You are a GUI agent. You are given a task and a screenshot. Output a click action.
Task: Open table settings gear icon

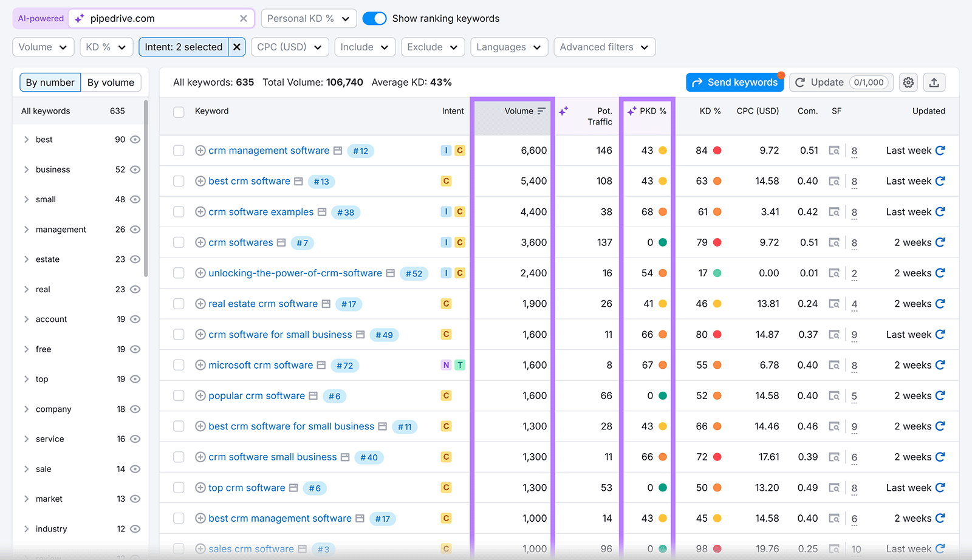[908, 83]
